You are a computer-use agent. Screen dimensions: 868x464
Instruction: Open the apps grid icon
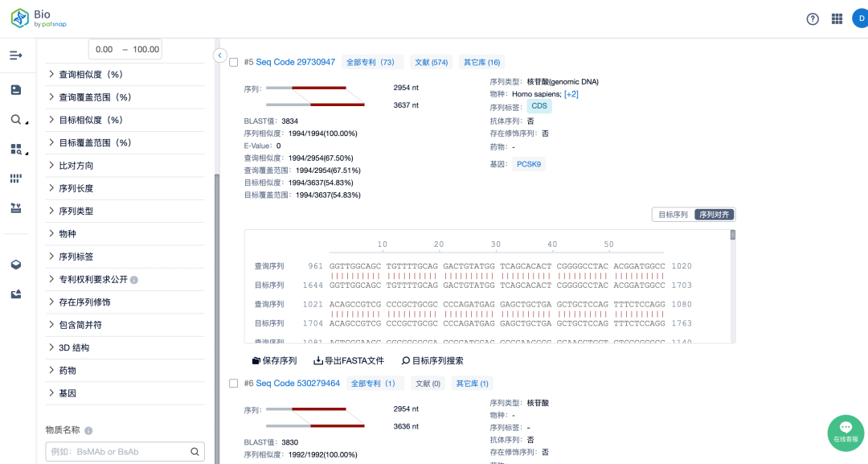tap(837, 18)
